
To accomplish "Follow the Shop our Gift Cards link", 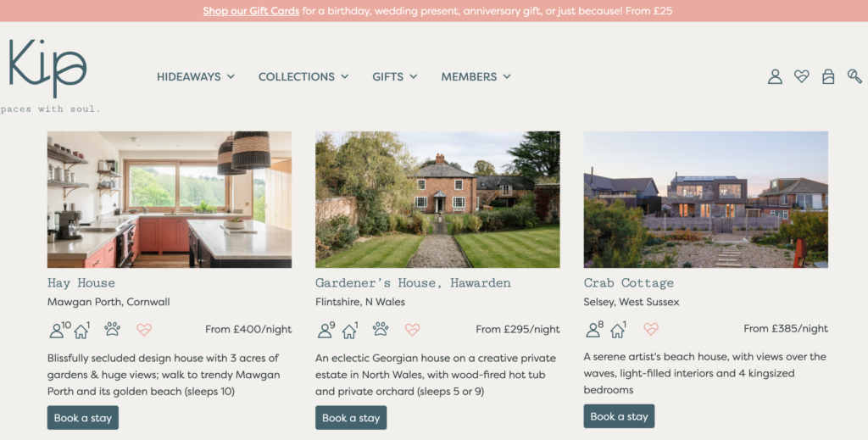I will tap(251, 10).
